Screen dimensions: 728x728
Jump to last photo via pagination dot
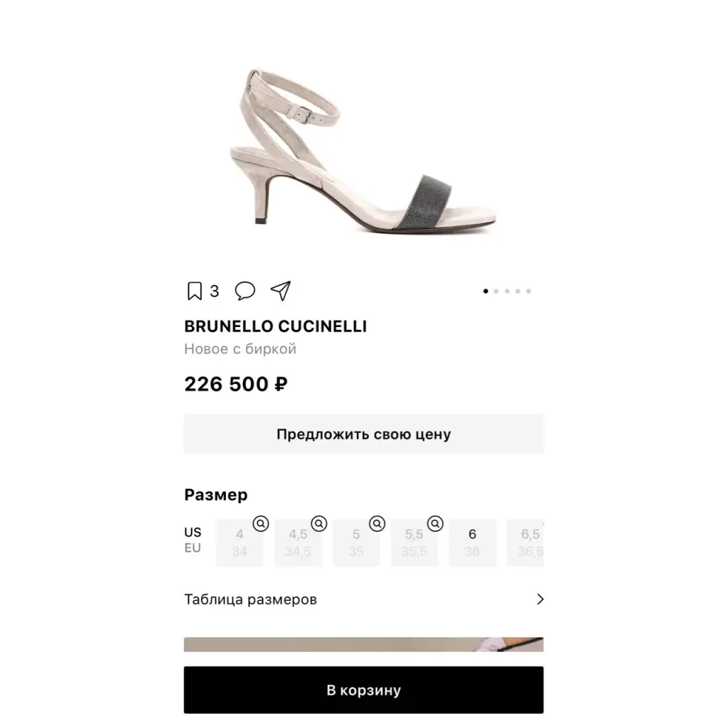[528, 291]
